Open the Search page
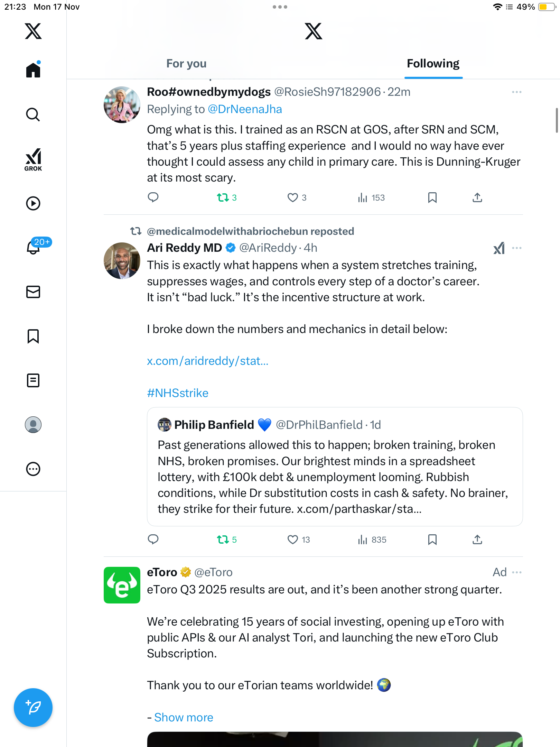 click(x=33, y=115)
